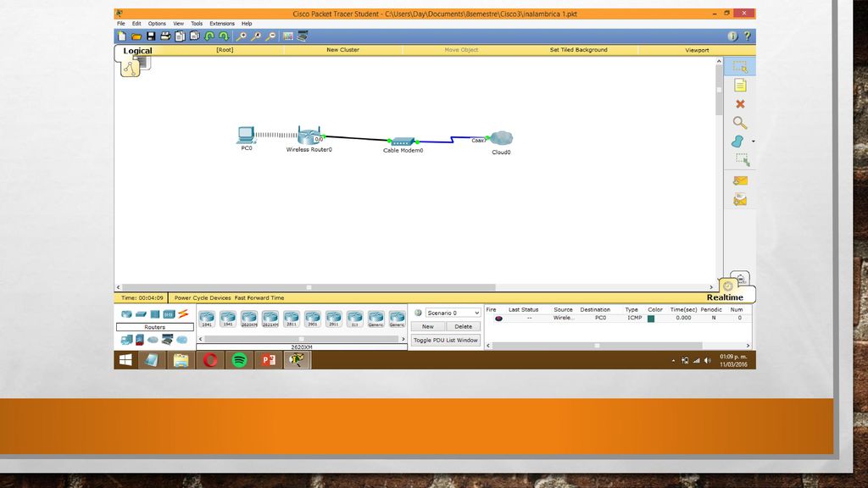Undo the last action with green arrow
This screenshot has height=488, width=868.
click(x=209, y=36)
